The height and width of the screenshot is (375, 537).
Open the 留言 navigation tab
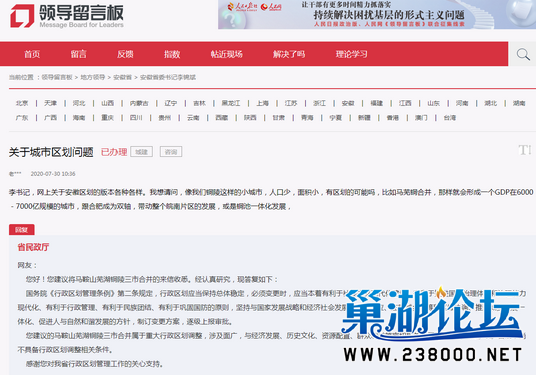coord(78,54)
